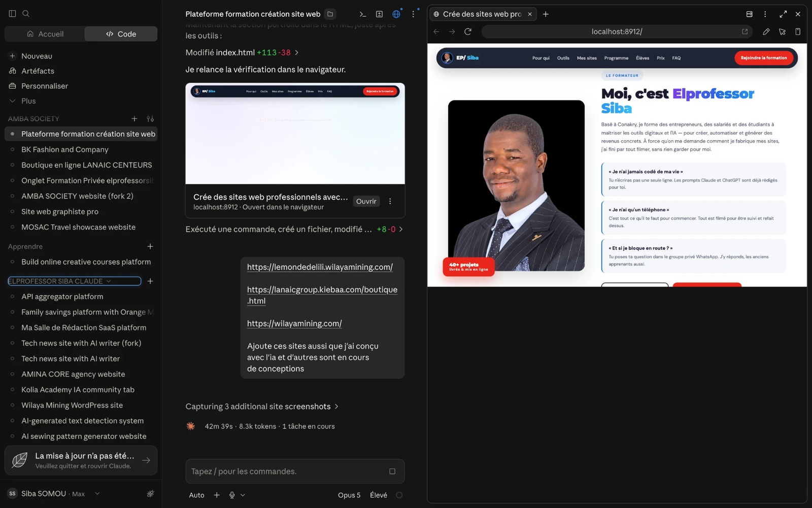812x508 pixels.
Task: Stop the running task in the input box
Action: point(392,471)
